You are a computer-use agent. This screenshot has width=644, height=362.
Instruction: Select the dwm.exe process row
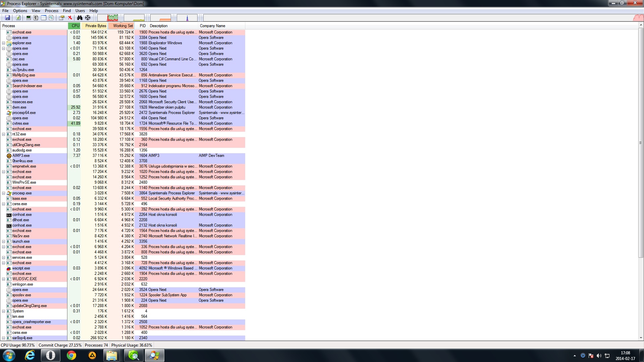(123, 108)
